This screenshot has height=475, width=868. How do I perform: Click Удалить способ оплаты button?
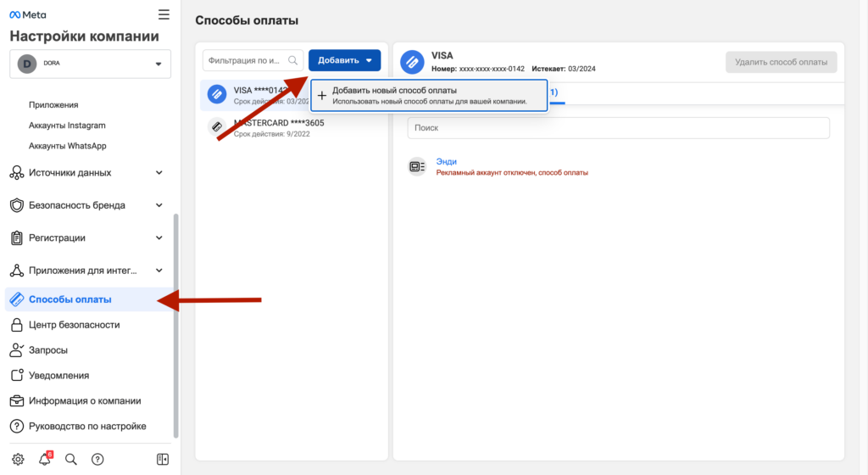(781, 62)
